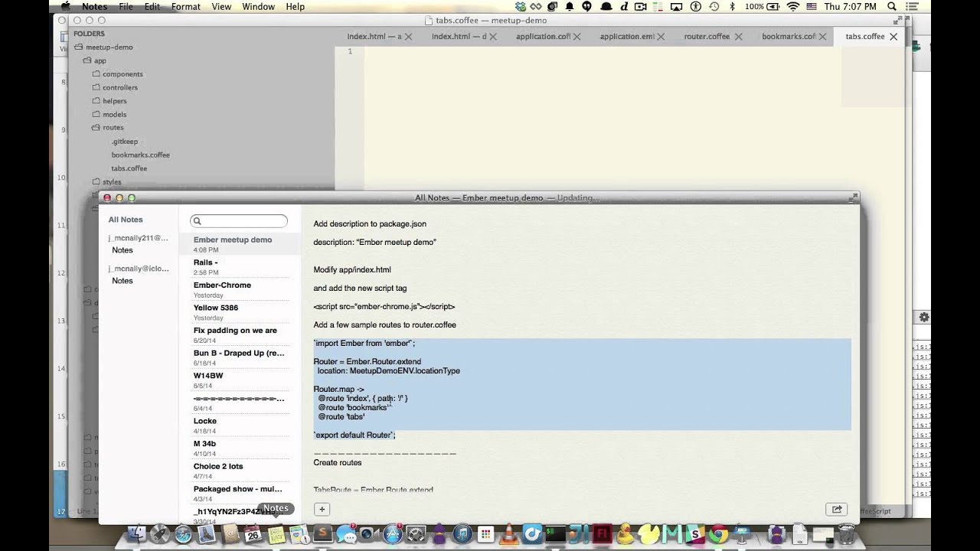This screenshot has width=980, height=551.
Task: Add a new note with plus button
Action: click(322, 509)
